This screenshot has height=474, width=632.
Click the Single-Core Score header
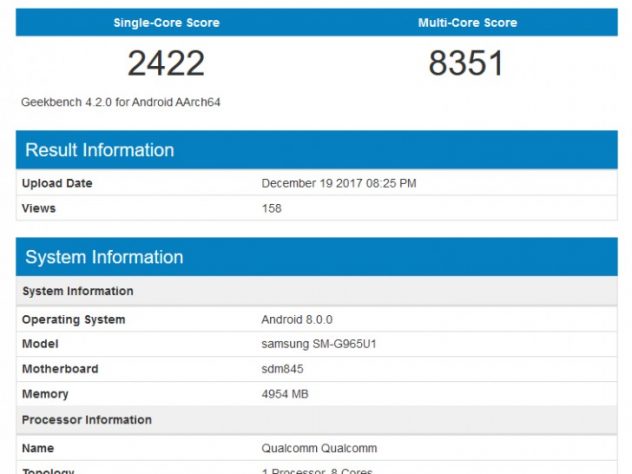[166, 22]
